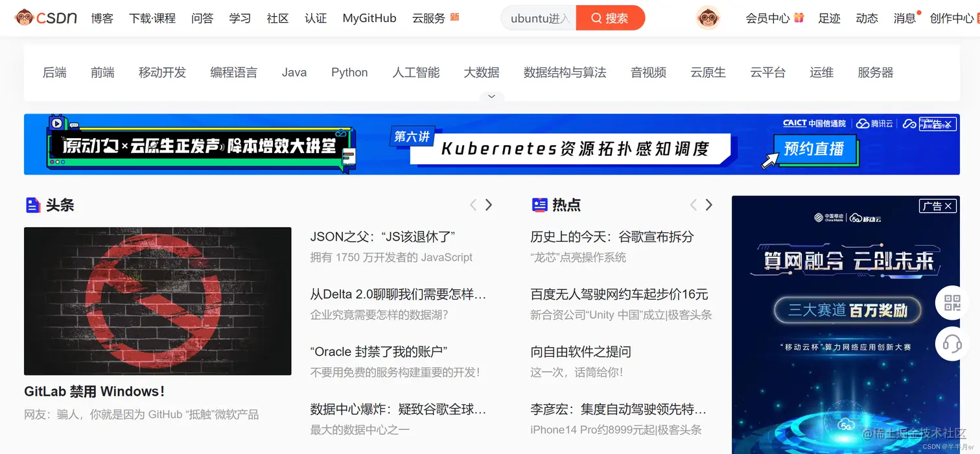Open headline GitLab 禁用 Windows!

point(95,392)
